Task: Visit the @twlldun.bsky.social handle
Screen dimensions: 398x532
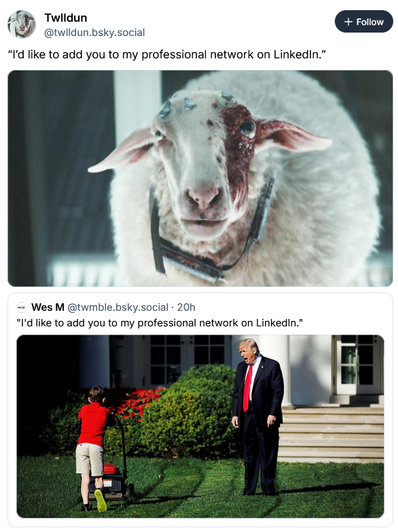Action: pyautogui.click(x=94, y=33)
